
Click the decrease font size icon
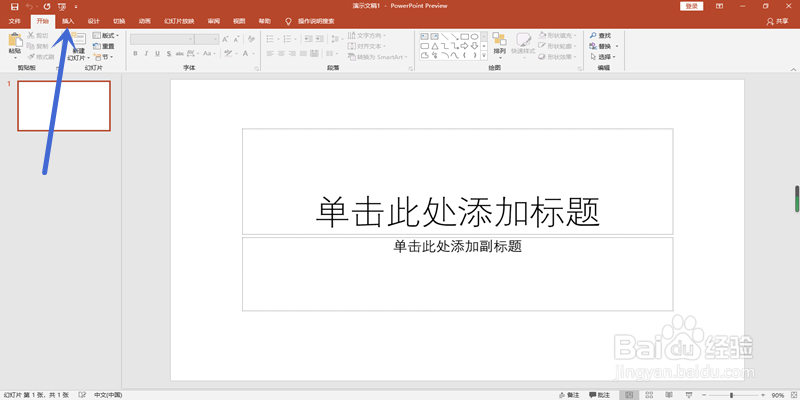tap(236, 39)
